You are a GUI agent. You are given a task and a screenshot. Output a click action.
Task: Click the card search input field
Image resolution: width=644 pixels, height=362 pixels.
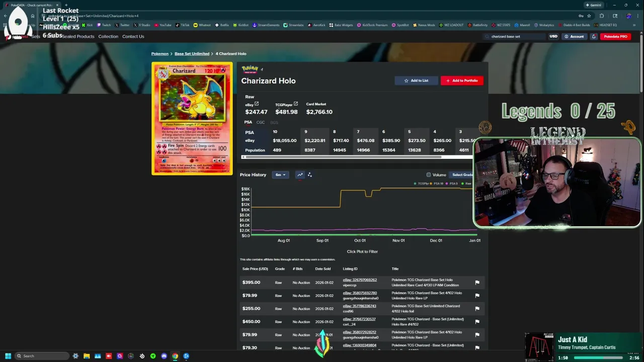click(x=515, y=36)
